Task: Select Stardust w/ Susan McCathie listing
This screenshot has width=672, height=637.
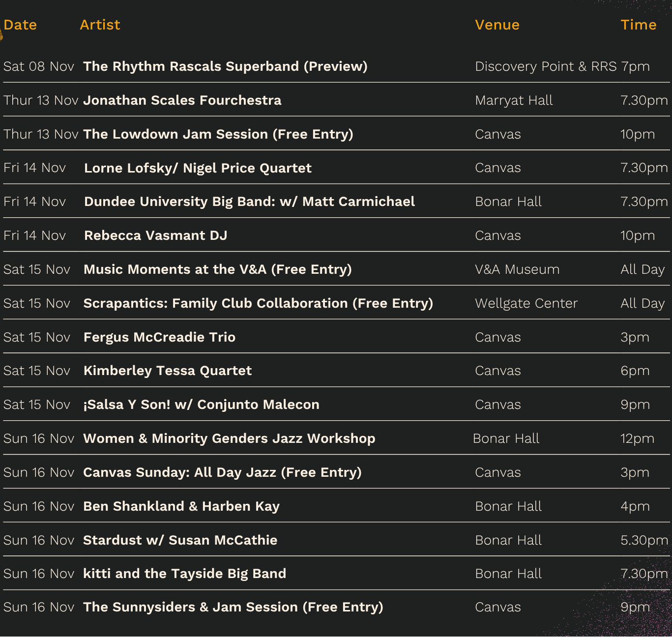Action: coord(180,540)
